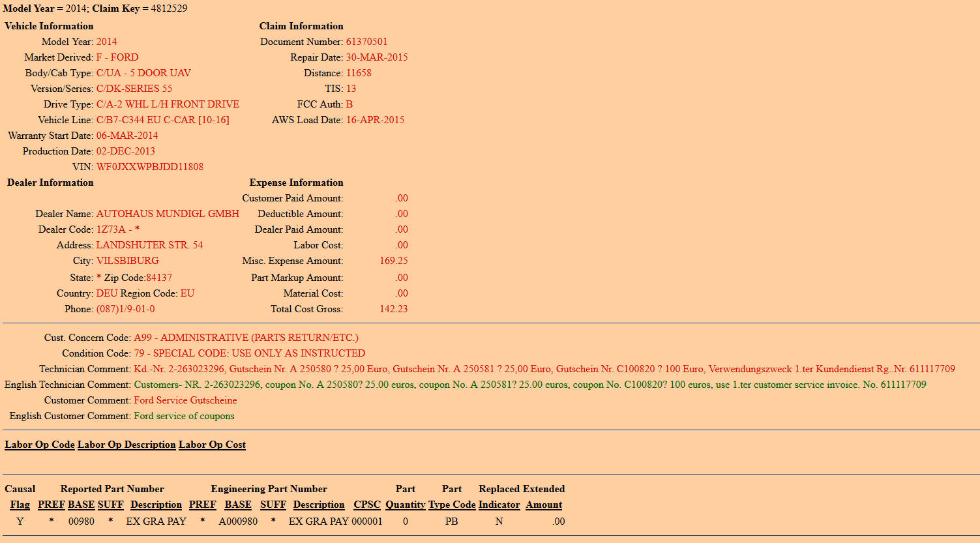Image resolution: width=980 pixels, height=543 pixels.
Task: Click the Replaced Indicator column header
Action: pos(499,505)
